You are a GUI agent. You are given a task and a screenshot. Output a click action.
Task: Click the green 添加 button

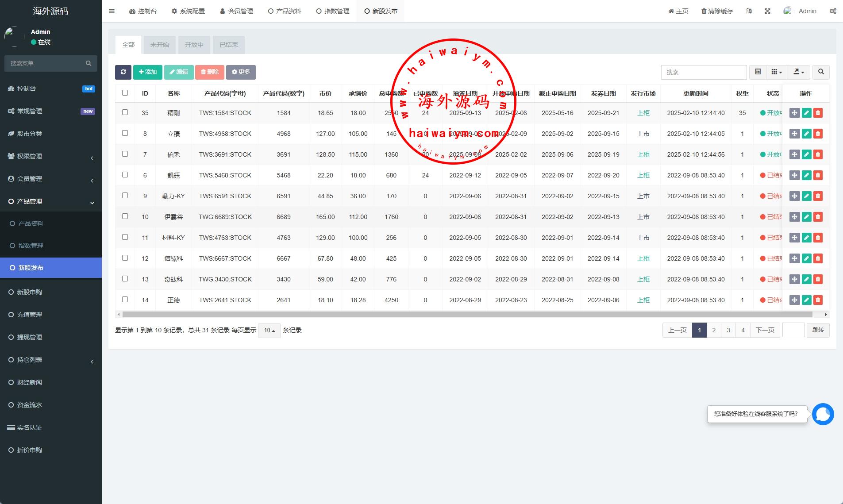coord(147,72)
